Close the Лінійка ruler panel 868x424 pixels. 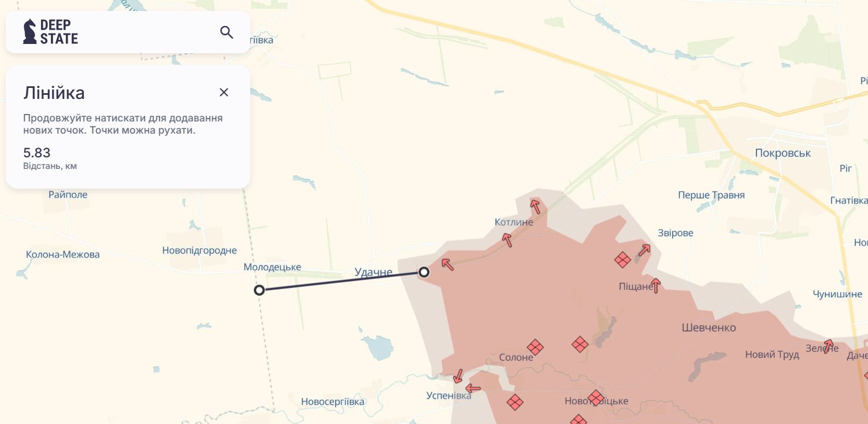click(224, 93)
